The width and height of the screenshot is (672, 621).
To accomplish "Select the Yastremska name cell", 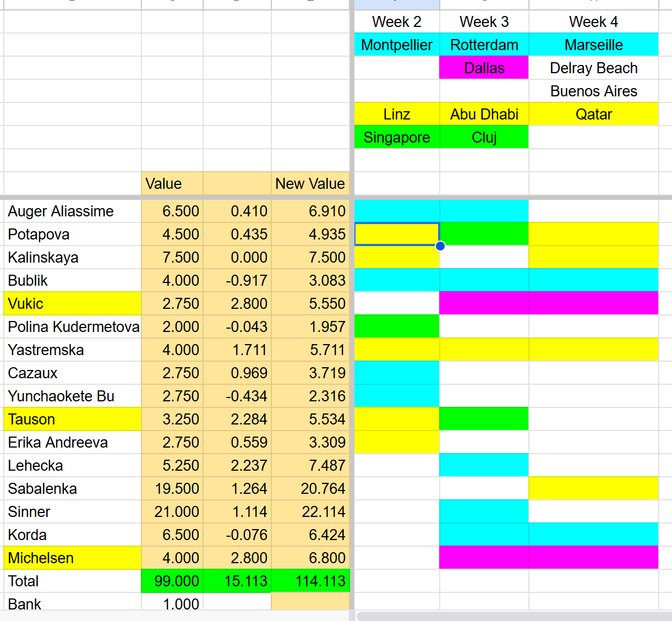I will tap(73, 350).
